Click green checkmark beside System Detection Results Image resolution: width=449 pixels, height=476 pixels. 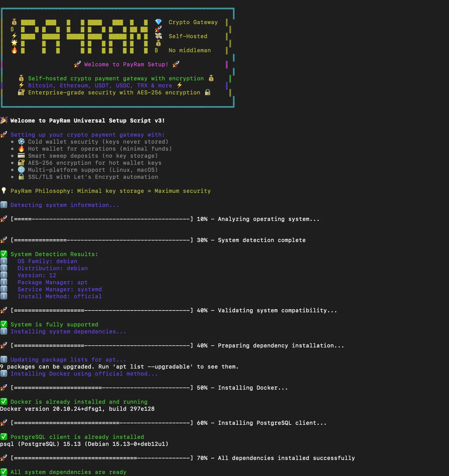click(4, 254)
